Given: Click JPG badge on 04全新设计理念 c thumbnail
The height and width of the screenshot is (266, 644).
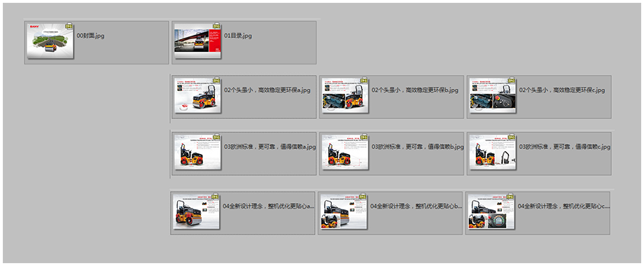Looking at the screenshot, I should pyautogui.click(x=510, y=197).
